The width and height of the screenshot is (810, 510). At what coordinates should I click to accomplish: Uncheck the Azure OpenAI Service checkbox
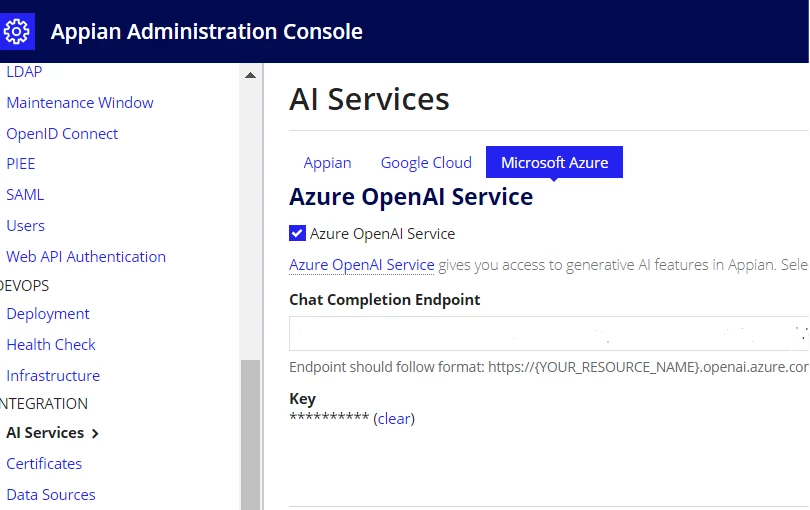[297, 233]
